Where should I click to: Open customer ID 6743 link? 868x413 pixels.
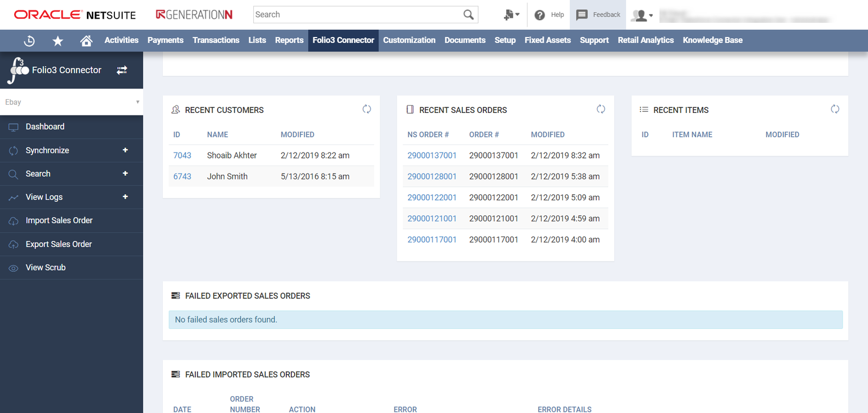(x=182, y=176)
